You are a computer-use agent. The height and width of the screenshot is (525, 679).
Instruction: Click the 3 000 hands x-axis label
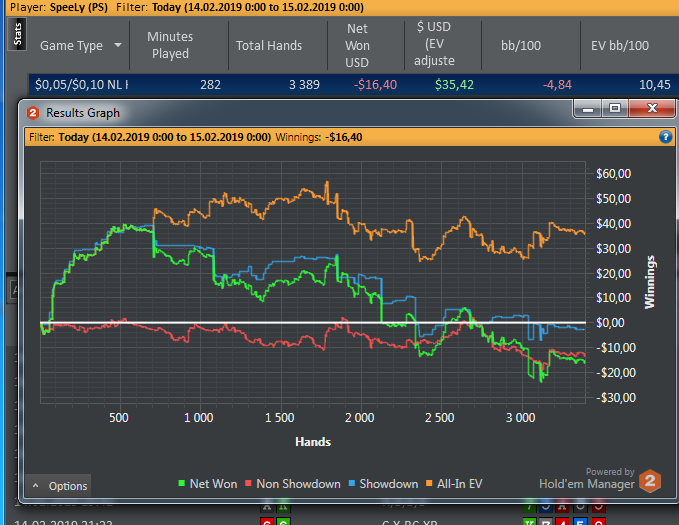coord(521,418)
